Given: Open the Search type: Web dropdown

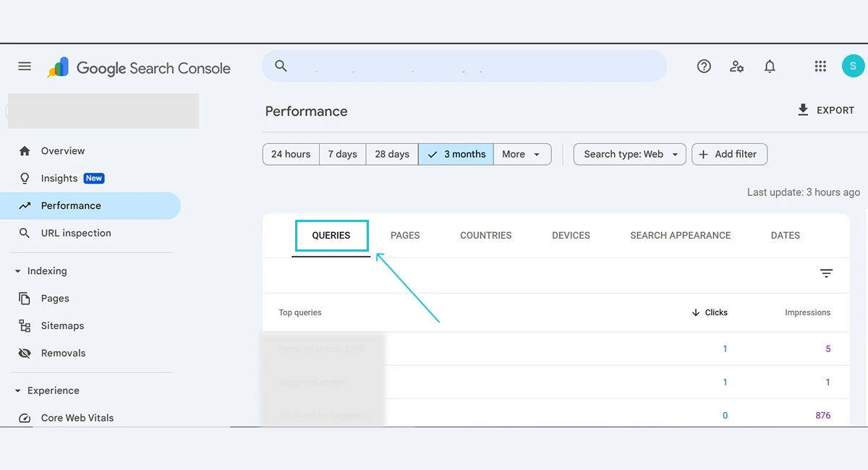Looking at the screenshot, I should tap(630, 154).
